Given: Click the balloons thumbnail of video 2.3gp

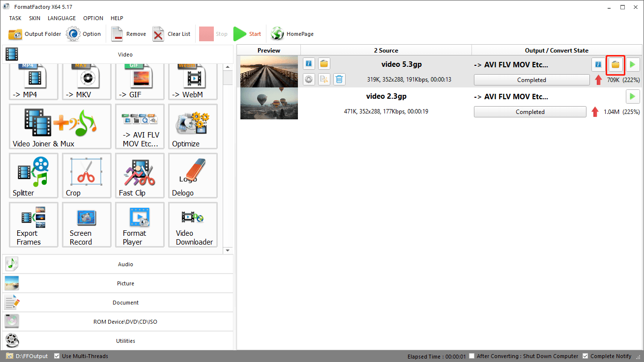Looking at the screenshot, I should (x=269, y=103).
